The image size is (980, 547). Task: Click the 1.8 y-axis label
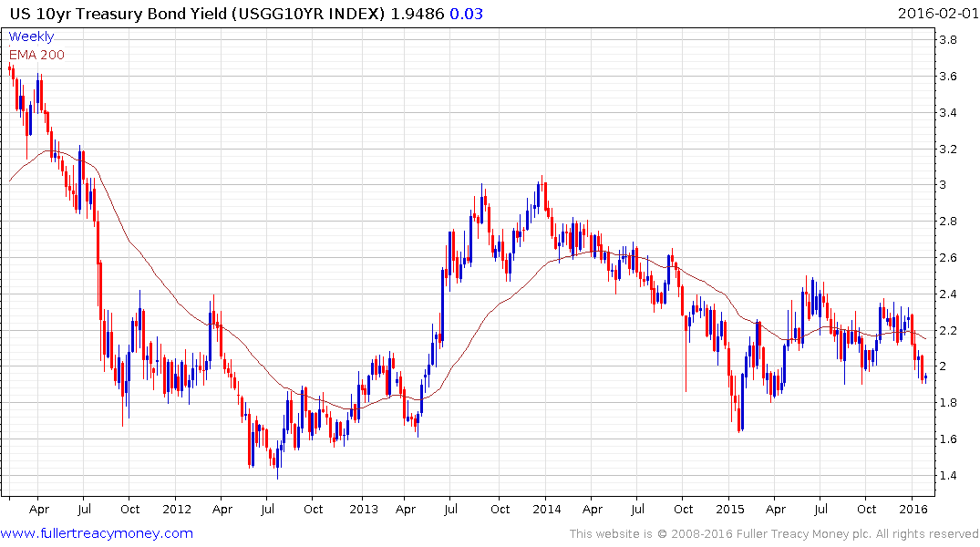click(x=948, y=403)
